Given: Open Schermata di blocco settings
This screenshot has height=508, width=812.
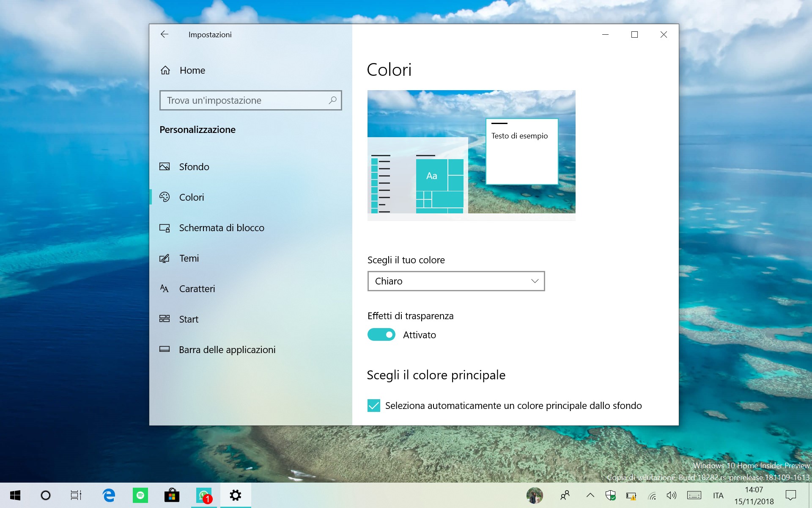Looking at the screenshot, I should point(251,228).
